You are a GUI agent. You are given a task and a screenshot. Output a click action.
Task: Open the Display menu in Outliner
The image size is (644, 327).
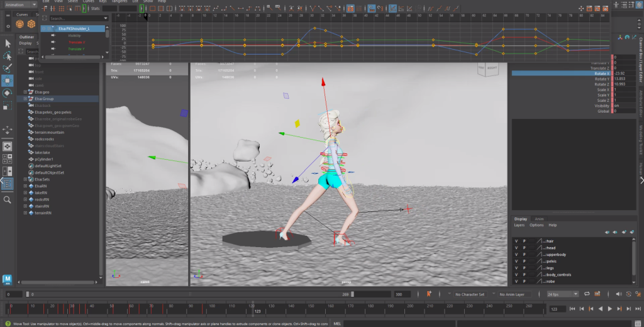[x=25, y=43]
